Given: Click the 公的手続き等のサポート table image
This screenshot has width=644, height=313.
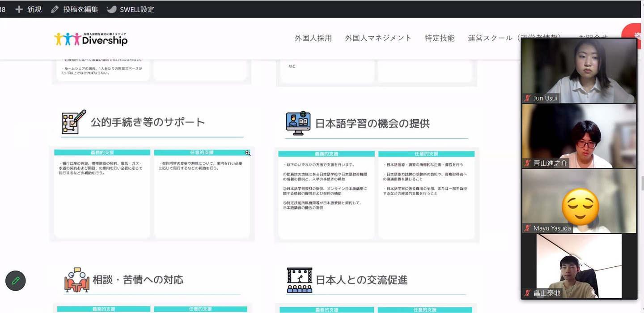Looking at the screenshot, I should coord(152,194).
